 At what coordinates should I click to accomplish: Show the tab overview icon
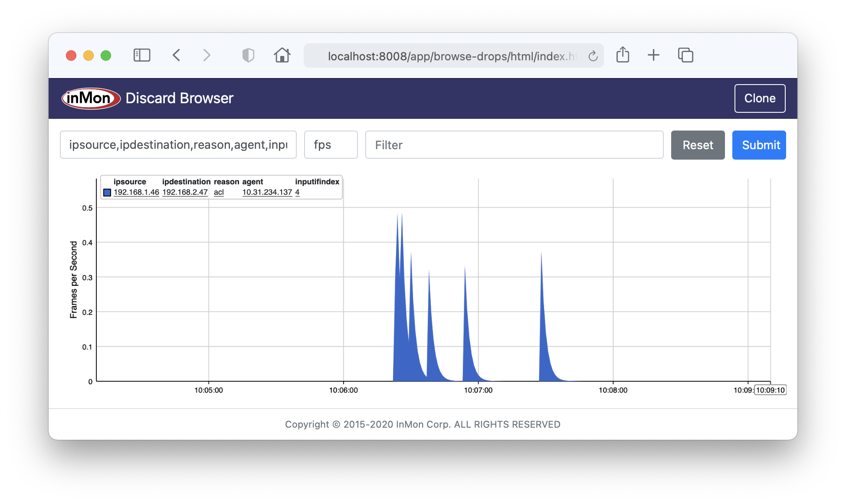tap(685, 55)
